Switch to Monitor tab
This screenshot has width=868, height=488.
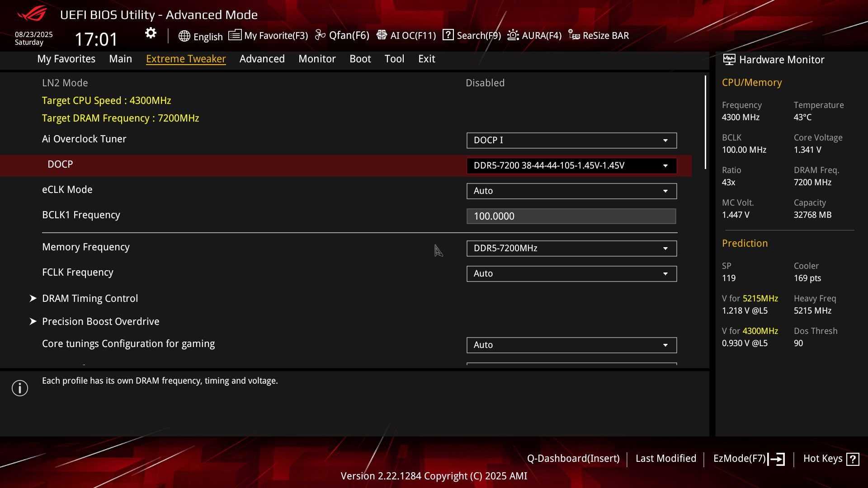point(317,59)
